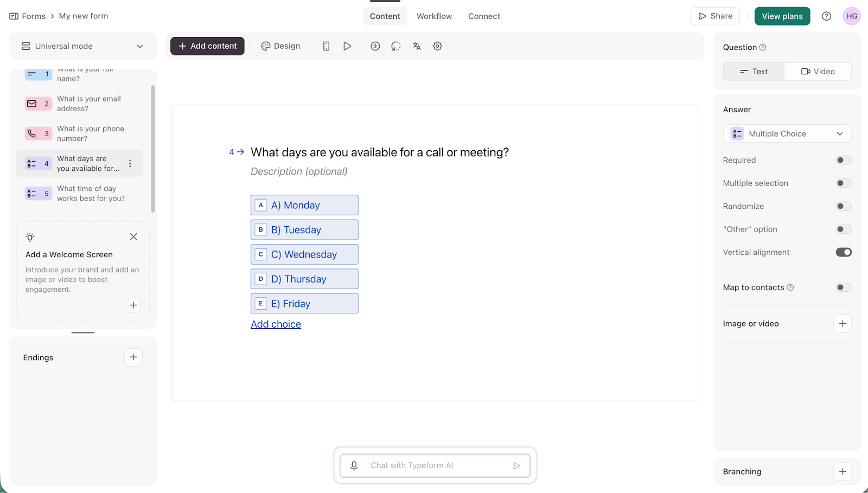Open the accessibility checker icon
Image resolution: width=868 pixels, height=493 pixels.
pos(375,46)
